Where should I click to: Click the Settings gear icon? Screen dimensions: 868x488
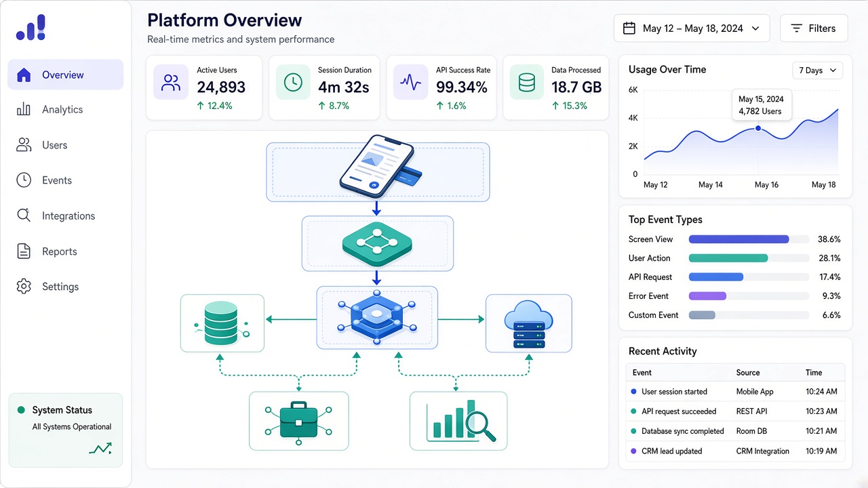coord(24,286)
